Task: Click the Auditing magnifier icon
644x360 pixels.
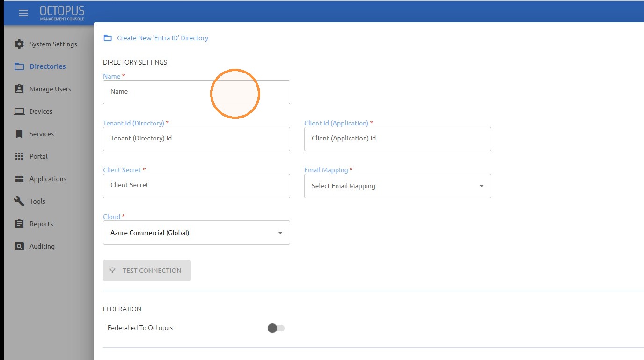Action: (x=19, y=246)
